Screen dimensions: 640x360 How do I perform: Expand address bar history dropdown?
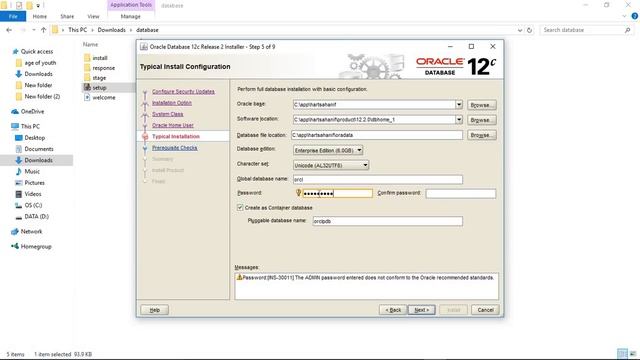(520, 30)
